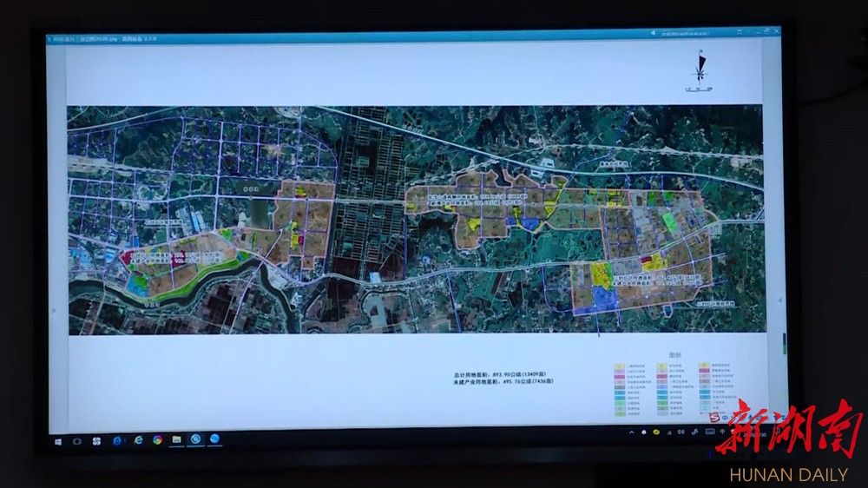Screen dimensions: 868x488
Task: Open Task View from the taskbar
Action: point(96,440)
